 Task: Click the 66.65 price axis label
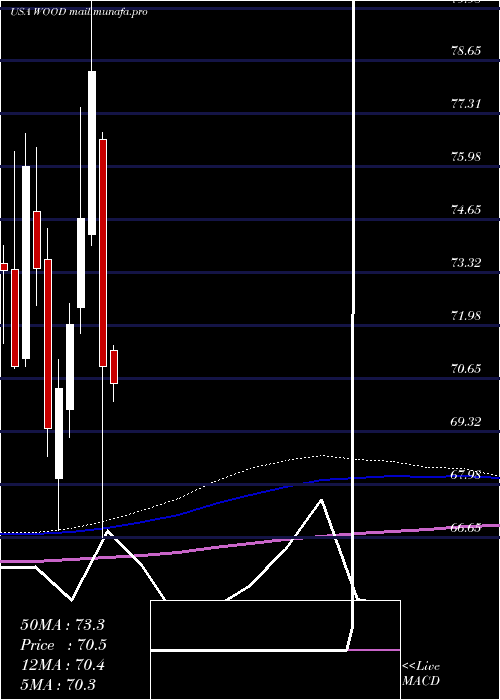tap(466, 528)
